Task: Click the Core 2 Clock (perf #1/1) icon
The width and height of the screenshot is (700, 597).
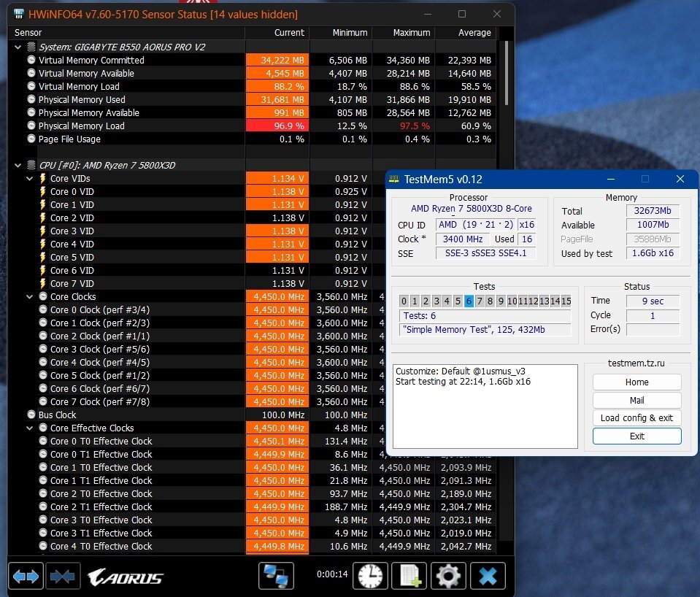Action: point(43,336)
